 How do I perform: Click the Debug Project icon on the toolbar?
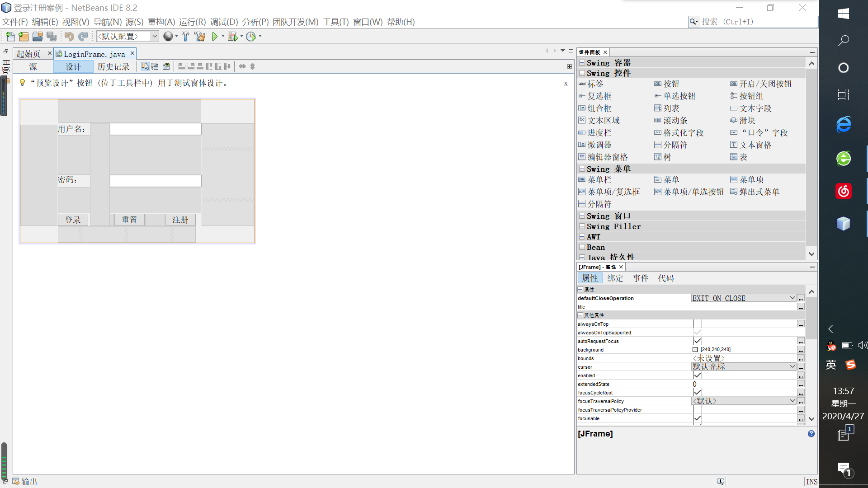click(232, 36)
